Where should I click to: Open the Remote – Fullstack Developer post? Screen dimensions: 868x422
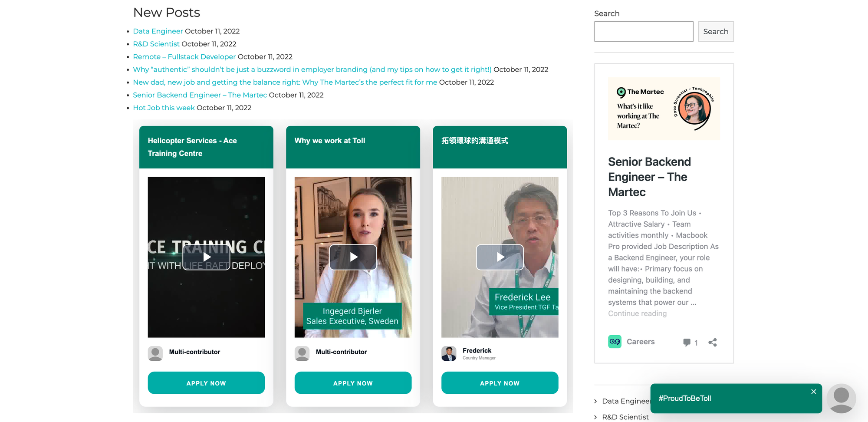(x=184, y=57)
